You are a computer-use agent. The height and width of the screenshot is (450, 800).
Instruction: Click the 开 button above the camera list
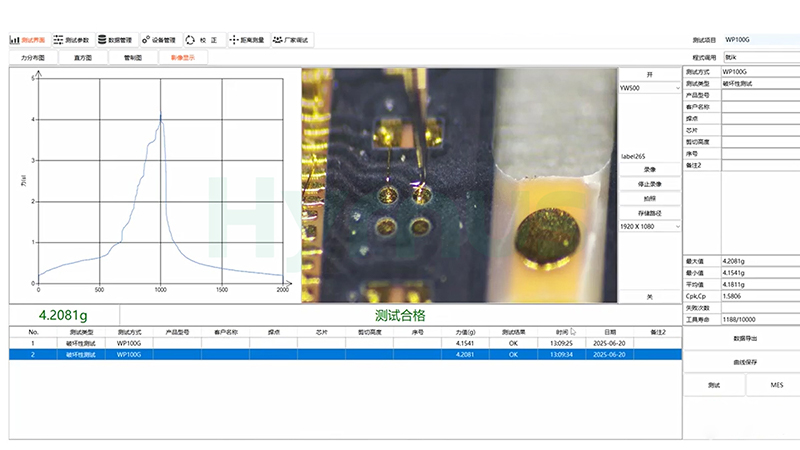pyautogui.click(x=649, y=74)
